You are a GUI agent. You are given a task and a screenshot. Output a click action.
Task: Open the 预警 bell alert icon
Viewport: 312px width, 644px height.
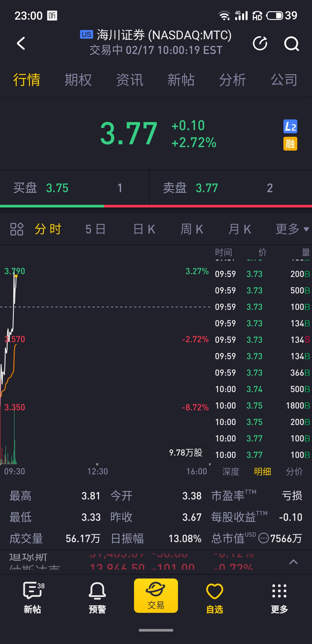tap(97, 598)
